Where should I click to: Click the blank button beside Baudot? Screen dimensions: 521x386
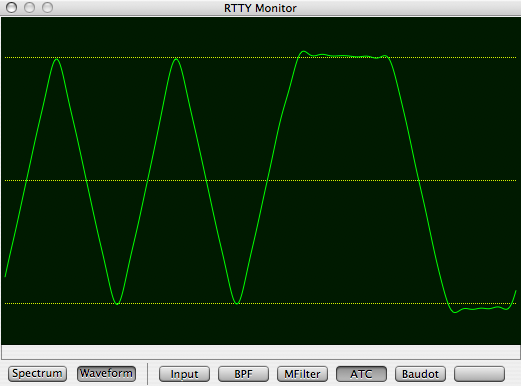pyautogui.click(x=479, y=374)
